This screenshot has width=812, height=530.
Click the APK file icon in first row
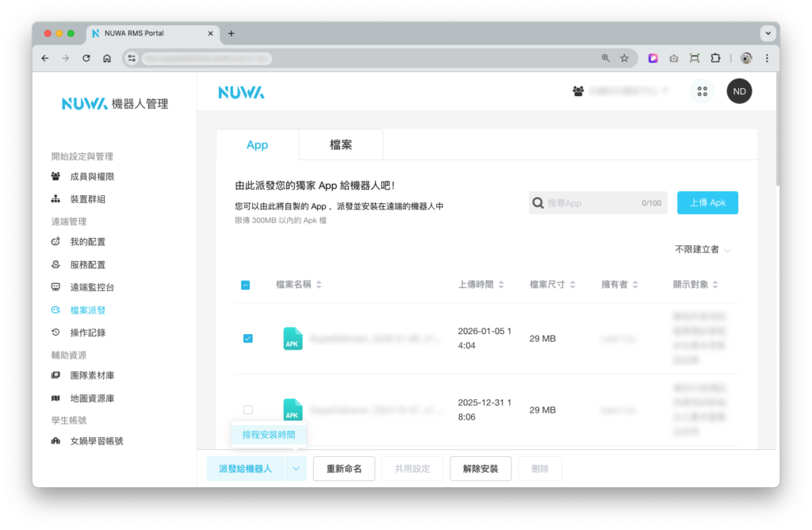(x=293, y=339)
